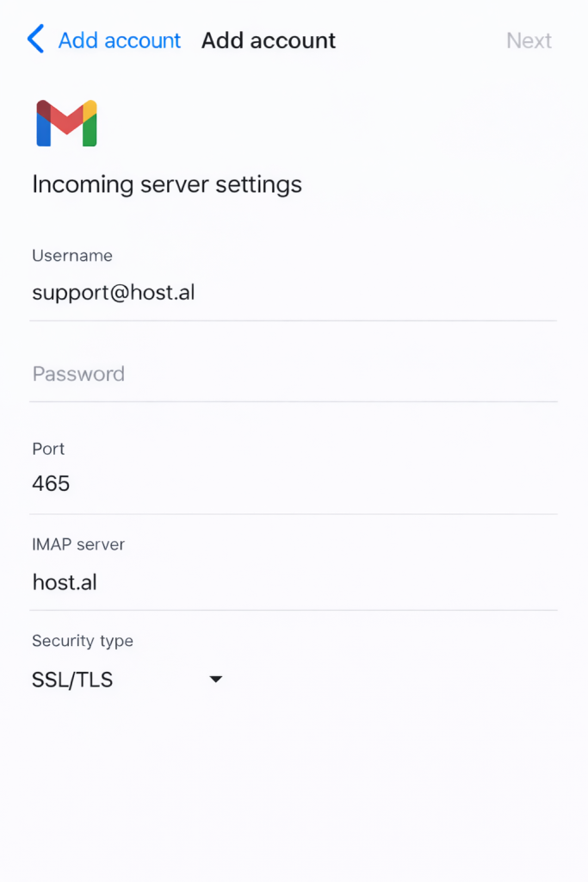Click the Security type label
This screenshot has height=882, width=588.
pyautogui.click(x=83, y=641)
